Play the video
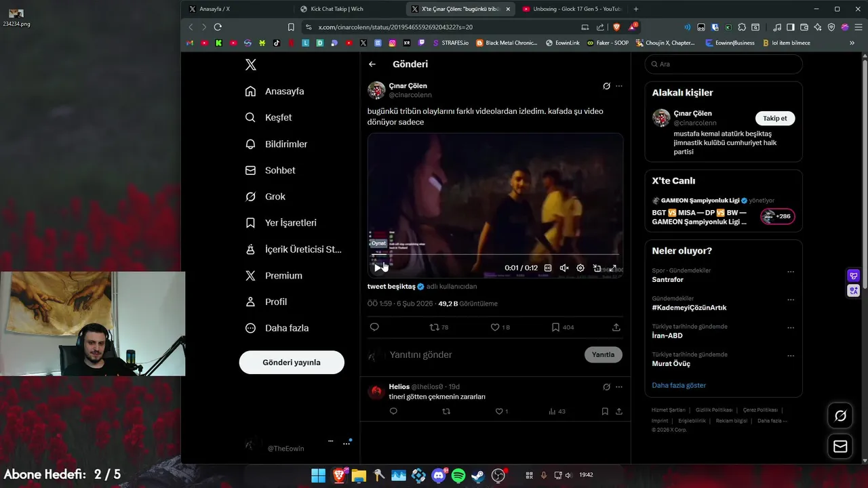This screenshot has height=488, width=868. pyautogui.click(x=378, y=268)
